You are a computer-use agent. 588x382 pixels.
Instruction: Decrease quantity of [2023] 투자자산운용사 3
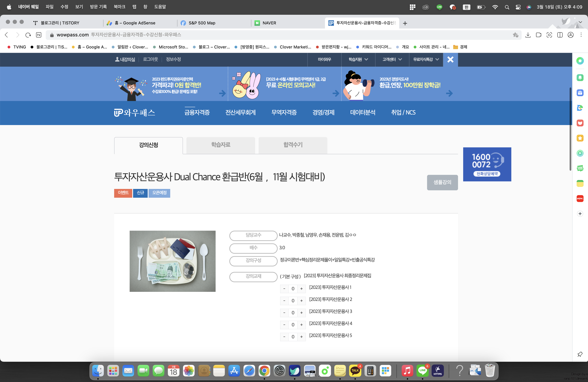tap(284, 313)
